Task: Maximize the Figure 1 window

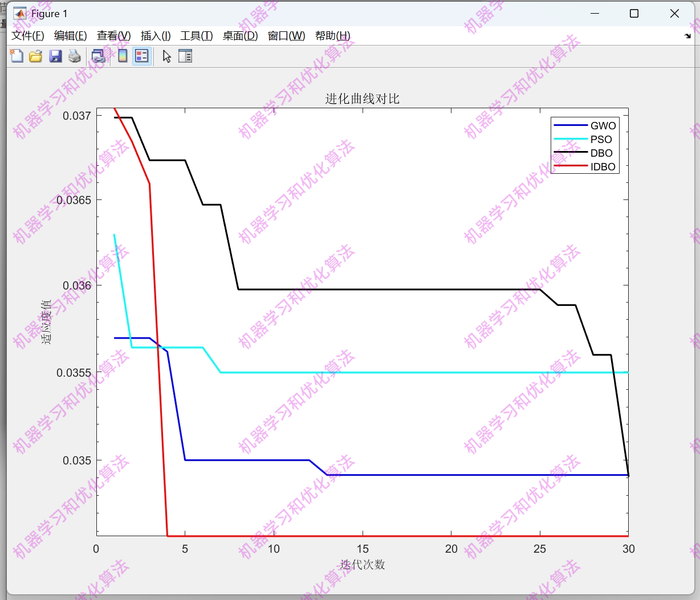Action: click(x=634, y=14)
